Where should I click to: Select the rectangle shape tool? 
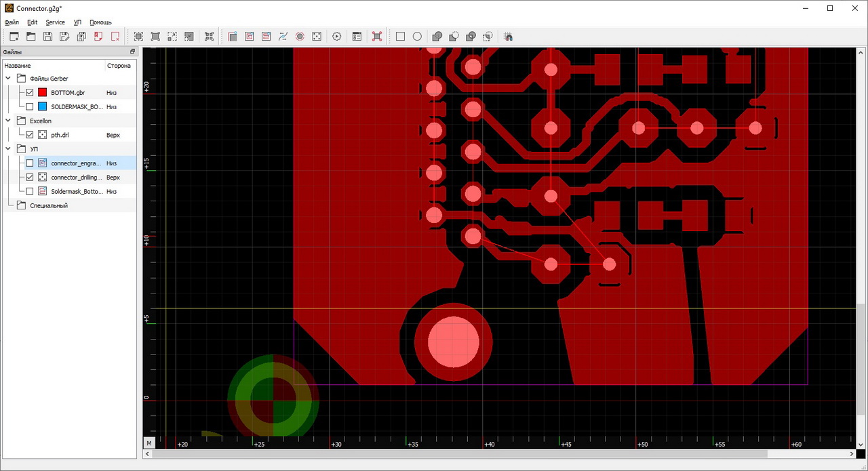[400, 37]
